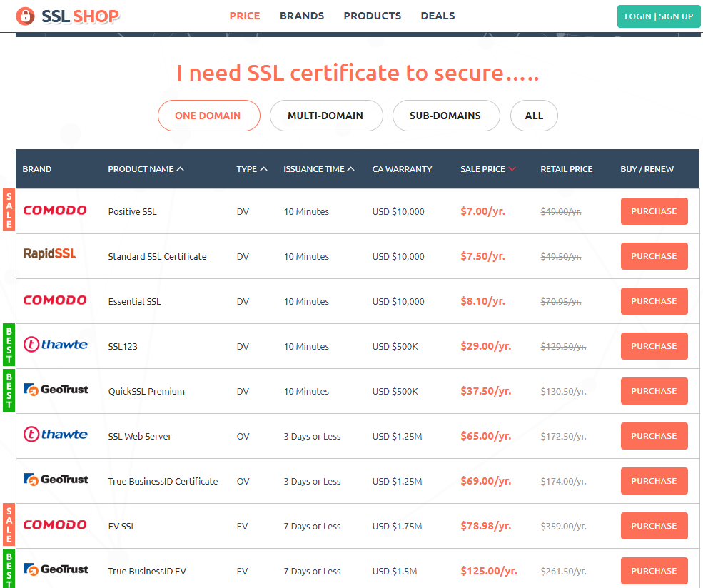Select the MULTI-DOMAIN filter
Image resolution: width=703 pixels, height=588 pixels.
click(326, 116)
